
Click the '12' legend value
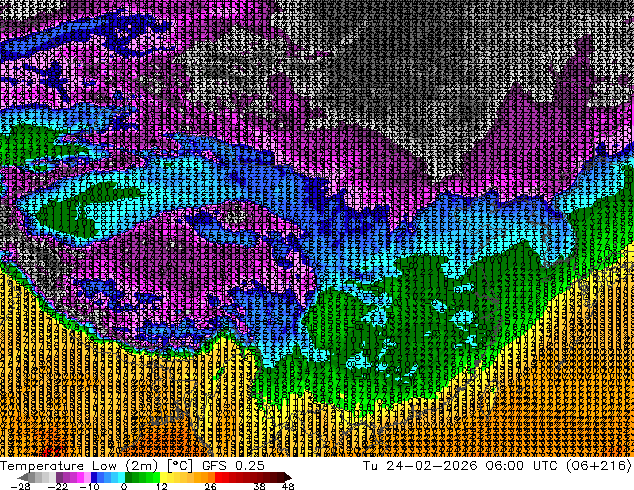pyautogui.click(x=162, y=486)
